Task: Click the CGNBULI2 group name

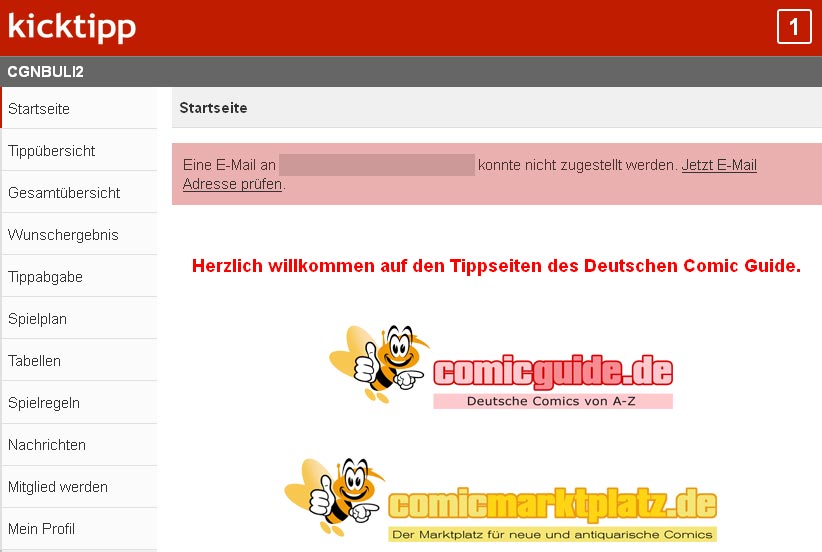Action: coord(46,72)
